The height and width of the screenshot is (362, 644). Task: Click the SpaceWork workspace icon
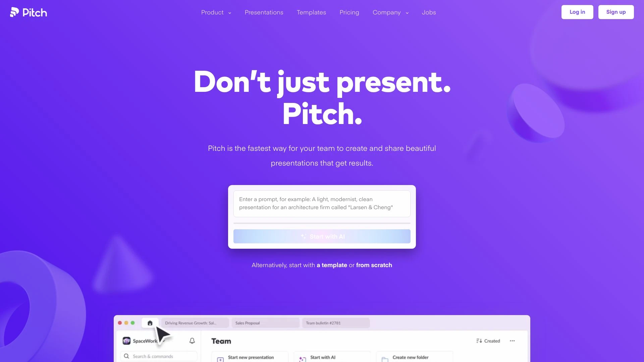pos(127,340)
